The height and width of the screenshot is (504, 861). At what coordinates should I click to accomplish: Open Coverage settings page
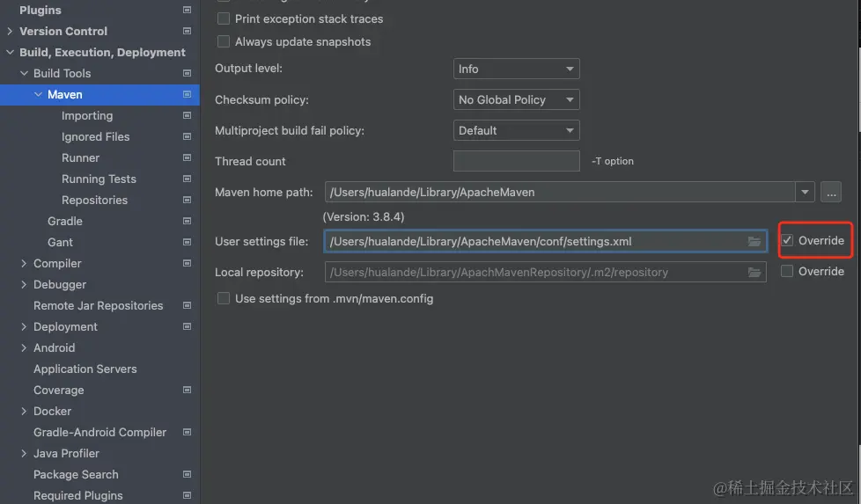(x=59, y=390)
